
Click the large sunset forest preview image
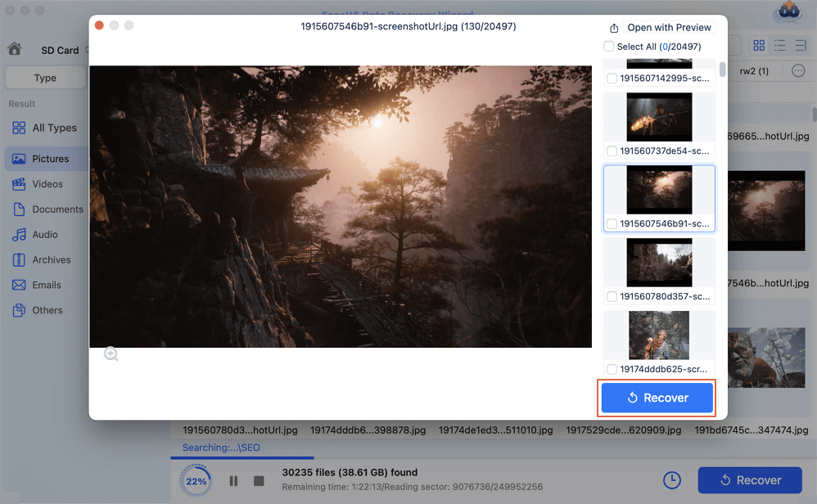coord(341,206)
